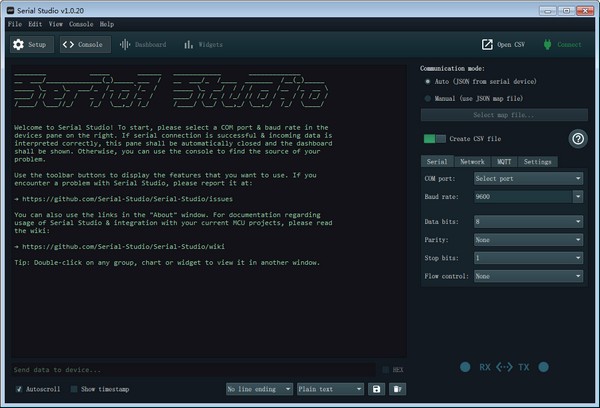Clear console using the icon beside save
The height and width of the screenshot is (408, 600).
point(398,388)
